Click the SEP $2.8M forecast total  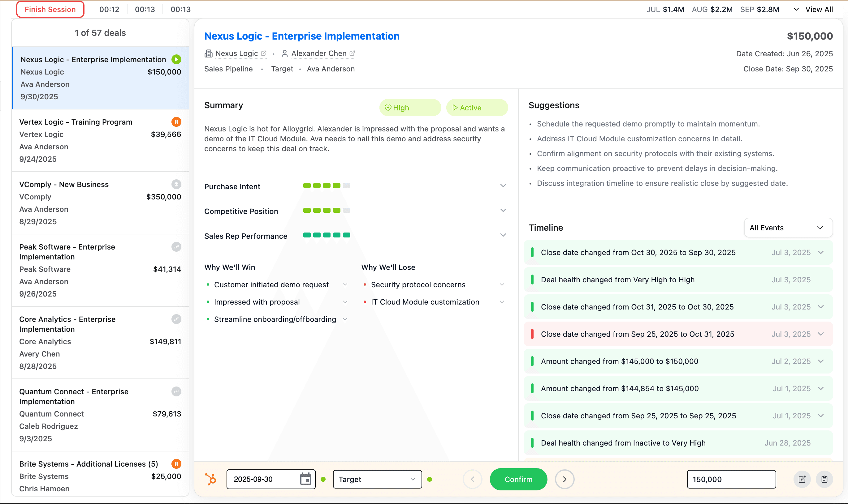point(759,10)
